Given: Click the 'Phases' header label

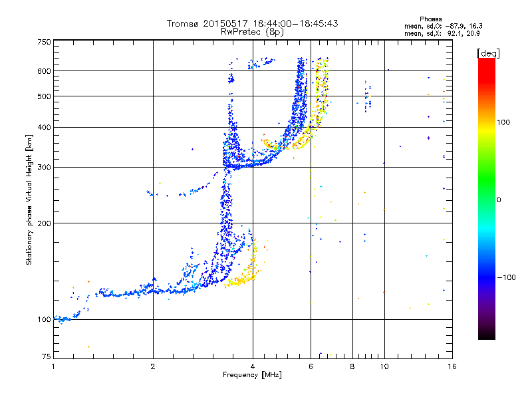Looking at the screenshot, I should (x=430, y=19).
